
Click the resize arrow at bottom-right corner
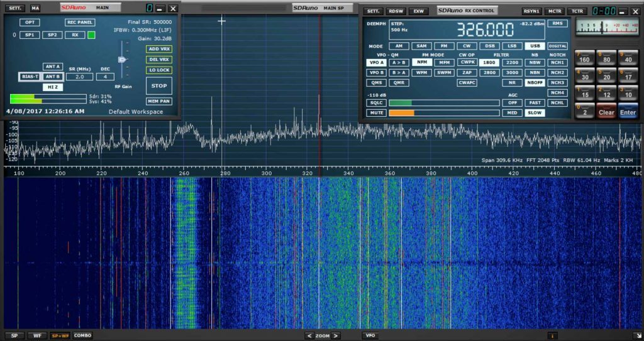638,336
